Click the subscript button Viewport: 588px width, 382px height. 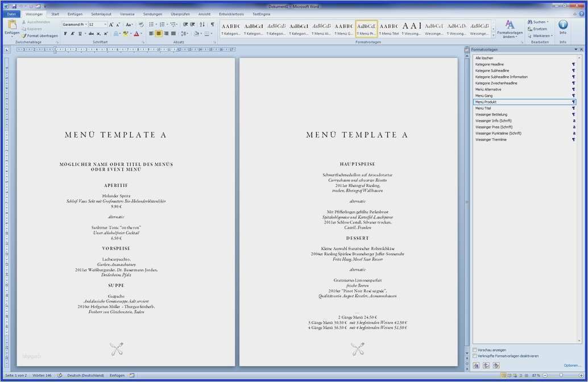tap(98, 34)
